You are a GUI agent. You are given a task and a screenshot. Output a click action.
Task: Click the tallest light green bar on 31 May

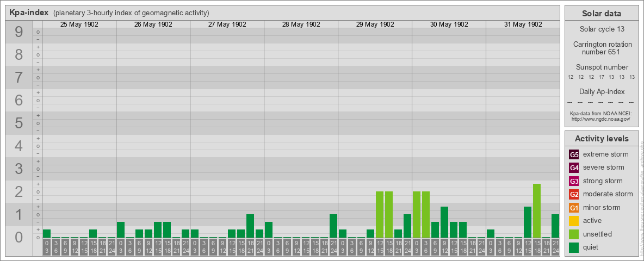click(537, 211)
